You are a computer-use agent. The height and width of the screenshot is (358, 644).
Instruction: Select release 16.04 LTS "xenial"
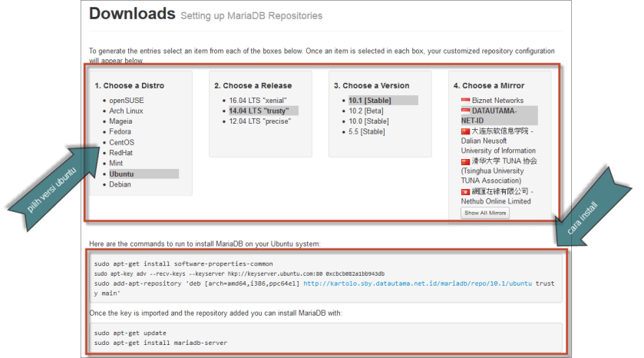(258, 101)
